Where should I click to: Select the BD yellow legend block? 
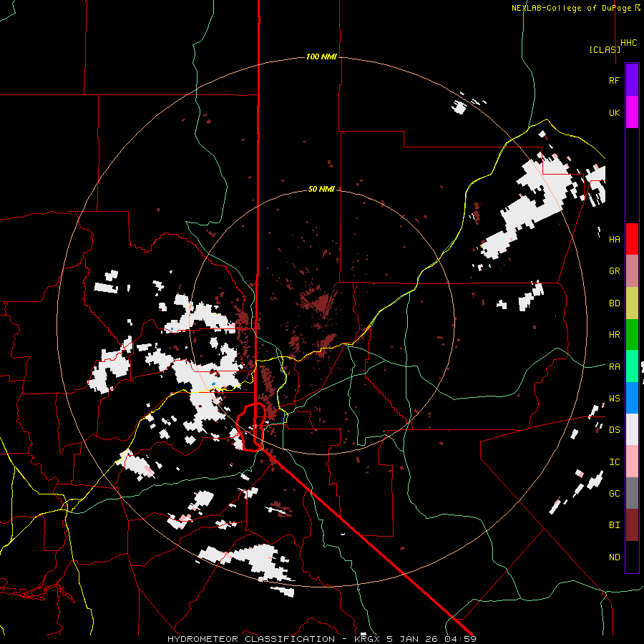632,303
